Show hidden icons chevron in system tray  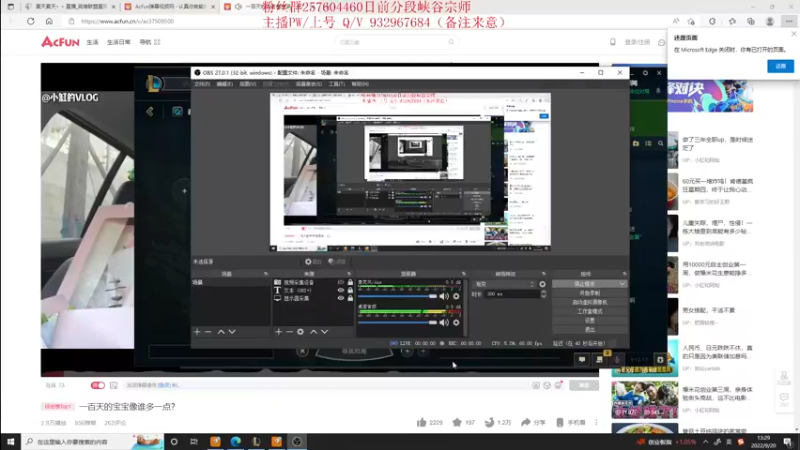(706, 442)
